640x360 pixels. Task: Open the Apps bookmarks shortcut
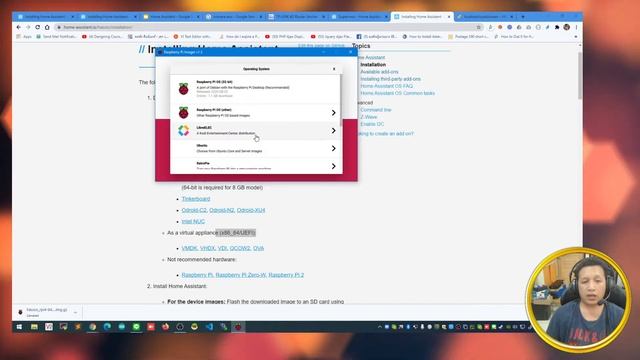point(24,37)
